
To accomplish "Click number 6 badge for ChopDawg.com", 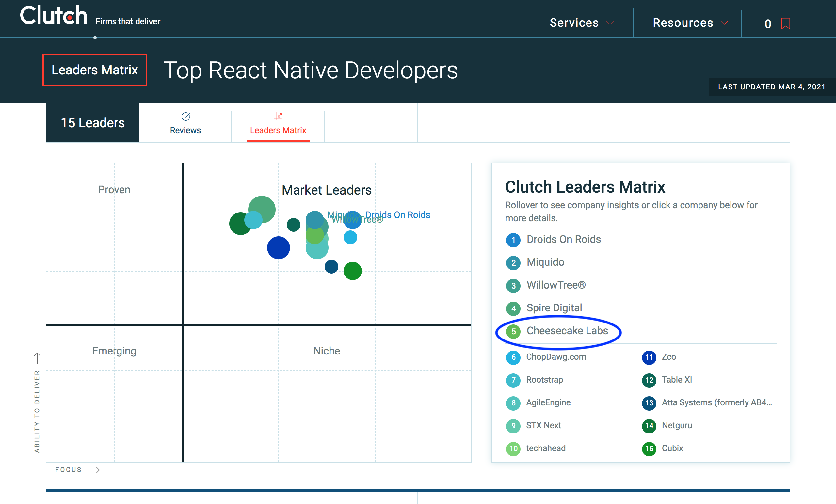I will click(513, 357).
